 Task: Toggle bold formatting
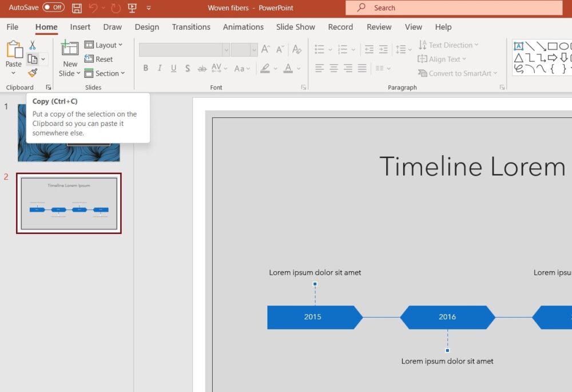(x=146, y=69)
